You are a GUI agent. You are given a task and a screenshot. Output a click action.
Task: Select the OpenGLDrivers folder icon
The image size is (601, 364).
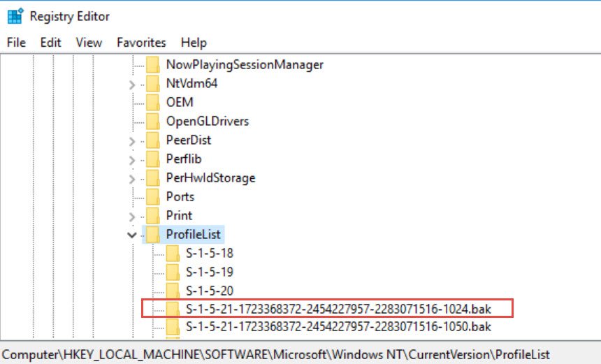tap(152, 121)
